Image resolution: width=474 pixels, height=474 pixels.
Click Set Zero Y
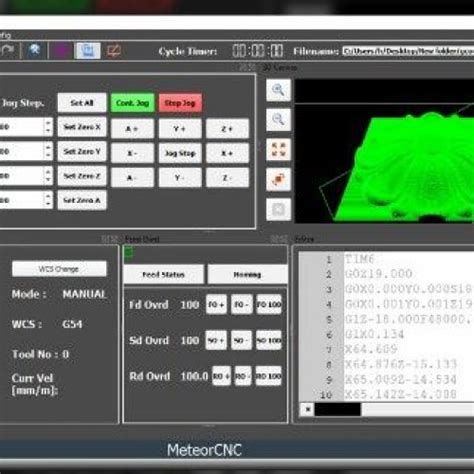point(82,151)
